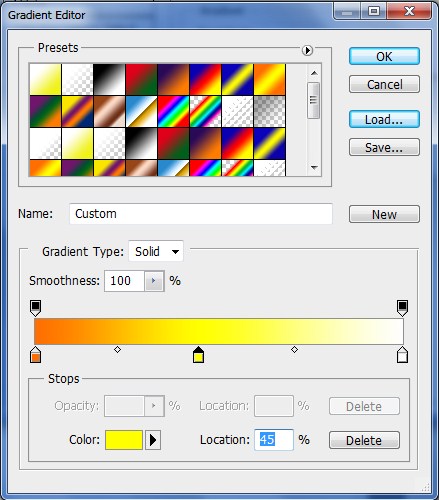
Task: Click the presets scrollbar down arrow
Action: click(314, 167)
